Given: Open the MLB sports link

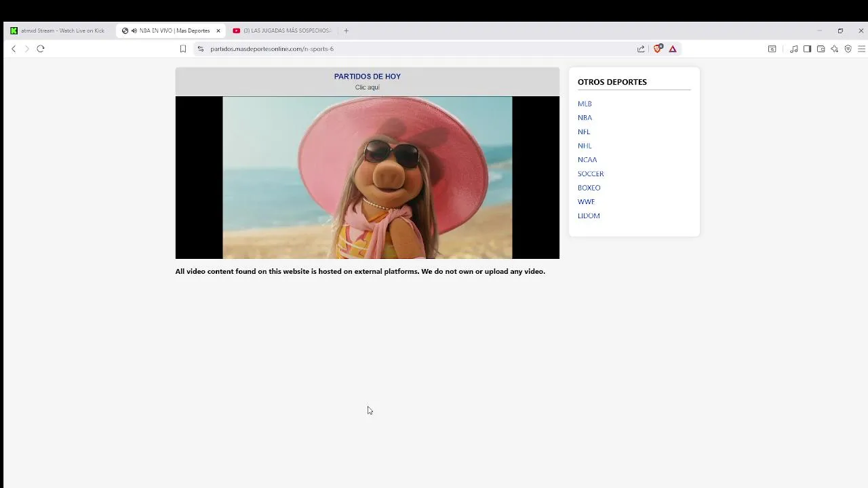Looking at the screenshot, I should click(x=585, y=104).
